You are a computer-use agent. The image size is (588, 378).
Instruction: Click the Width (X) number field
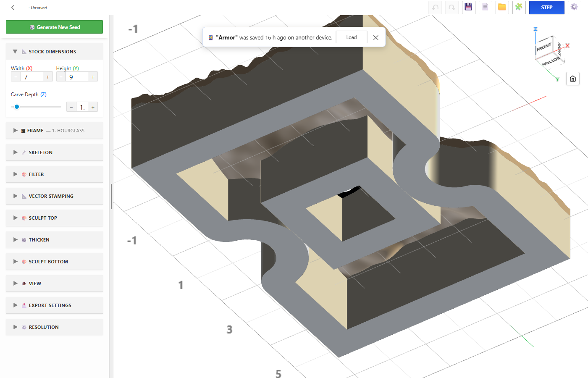pos(32,77)
